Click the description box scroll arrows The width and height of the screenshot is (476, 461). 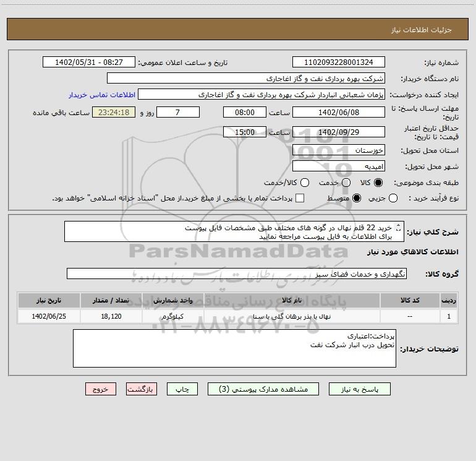[x=399, y=228]
